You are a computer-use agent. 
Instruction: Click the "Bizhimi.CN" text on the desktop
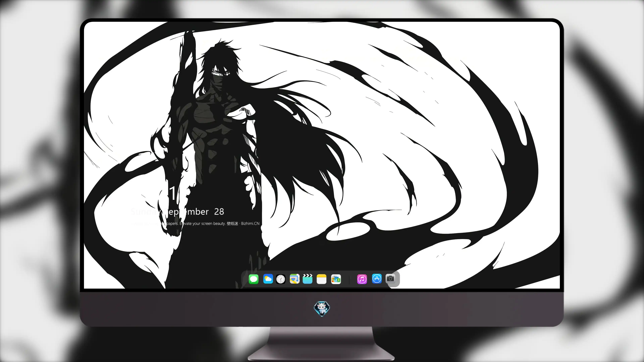tap(250, 224)
